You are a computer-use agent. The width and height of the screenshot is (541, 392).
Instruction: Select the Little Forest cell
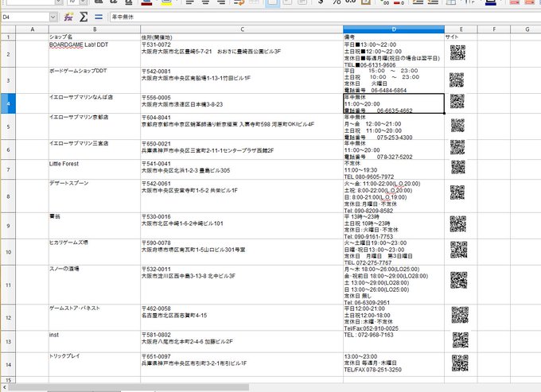pos(95,169)
